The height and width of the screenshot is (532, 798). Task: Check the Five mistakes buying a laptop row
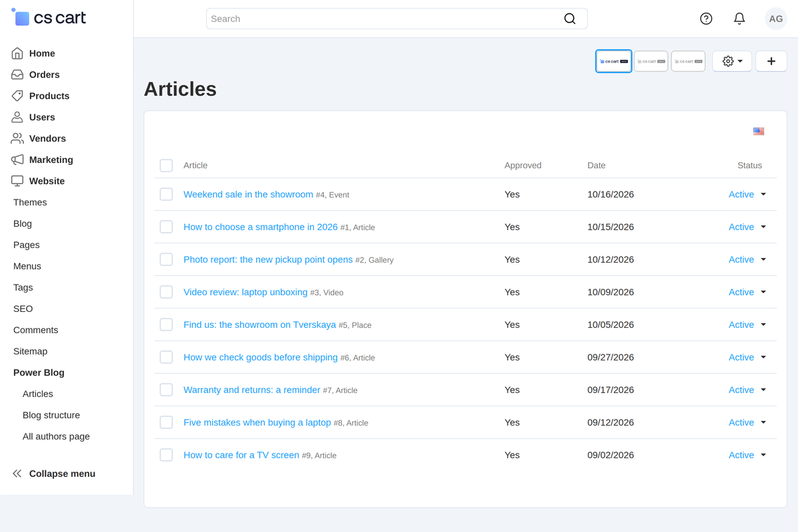tap(166, 422)
